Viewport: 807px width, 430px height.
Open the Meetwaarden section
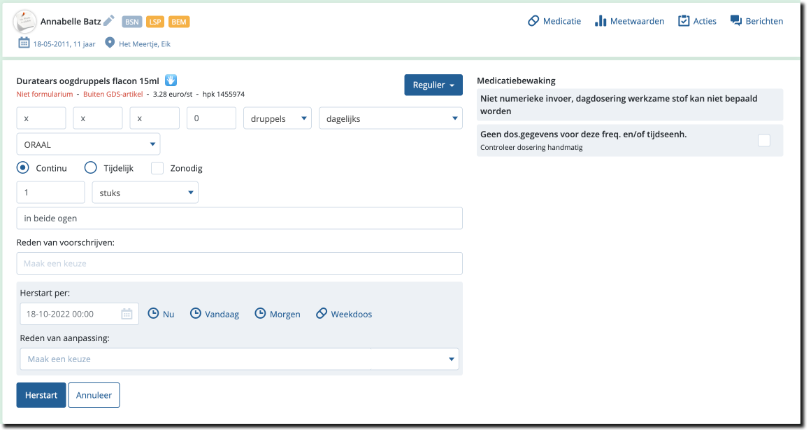[629, 21]
